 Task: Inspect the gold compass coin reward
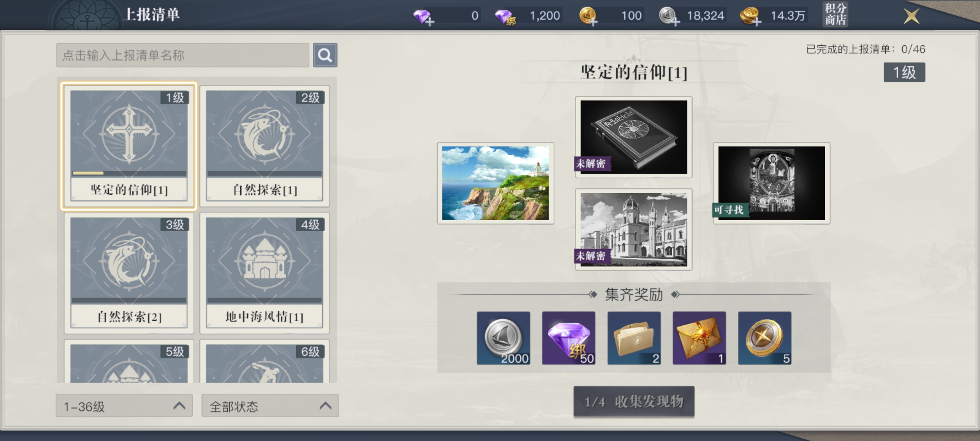point(765,338)
